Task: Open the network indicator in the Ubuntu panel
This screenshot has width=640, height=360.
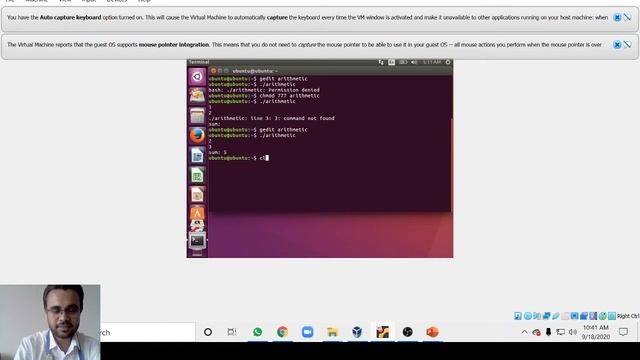Action: click(x=381, y=62)
